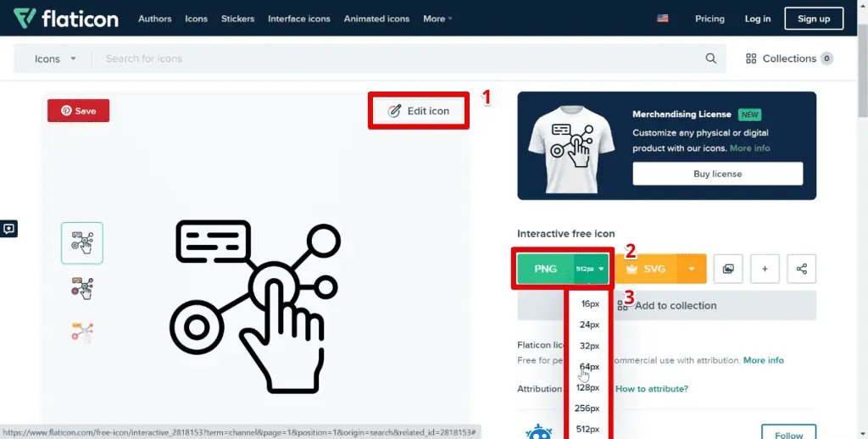Select the colored outline icon thumbnail
This screenshot has width=868, height=439.
(82, 288)
